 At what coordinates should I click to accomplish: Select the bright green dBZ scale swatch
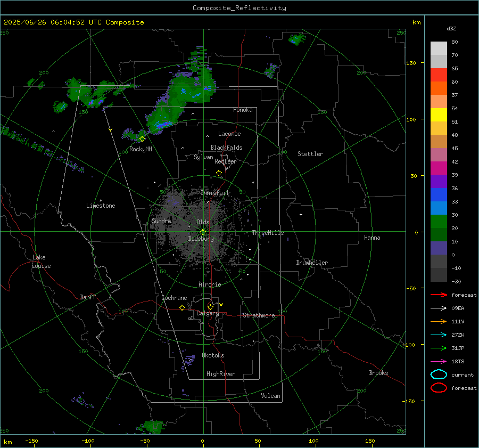pyautogui.click(x=439, y=222)
